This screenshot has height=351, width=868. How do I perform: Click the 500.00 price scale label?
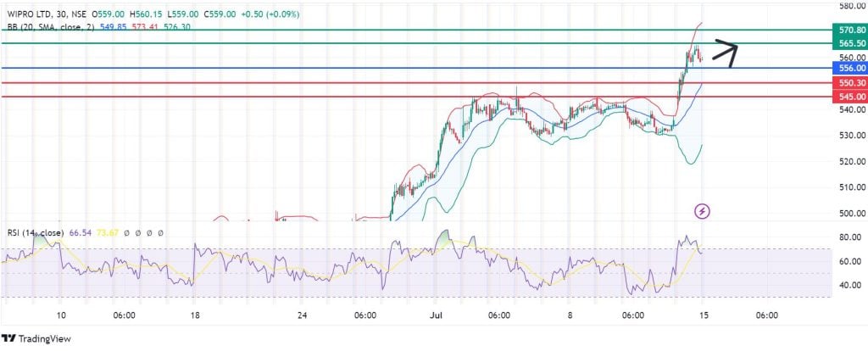pos(853,214)
